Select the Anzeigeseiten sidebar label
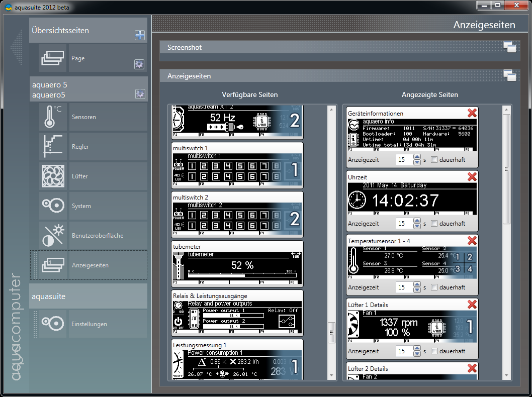The image size is (532, 397). coord(90,265)
